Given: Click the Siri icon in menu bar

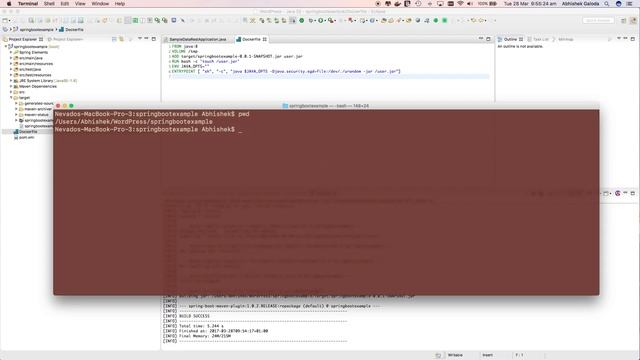Looking at the screenshot, I should (x=618, y=4).
